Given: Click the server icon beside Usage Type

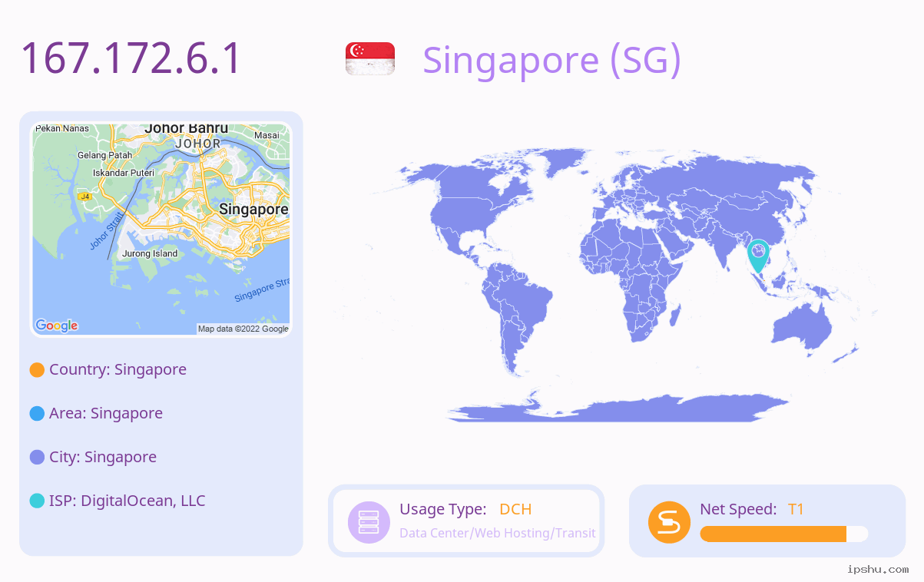Looking at the screenshot, I should [x=369, y=521].
